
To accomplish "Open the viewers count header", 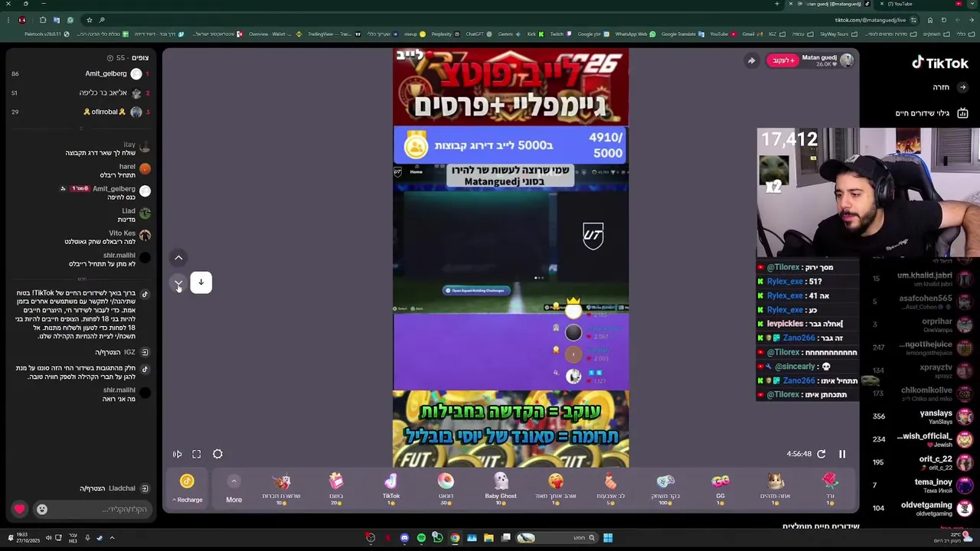I will [128, 57].
